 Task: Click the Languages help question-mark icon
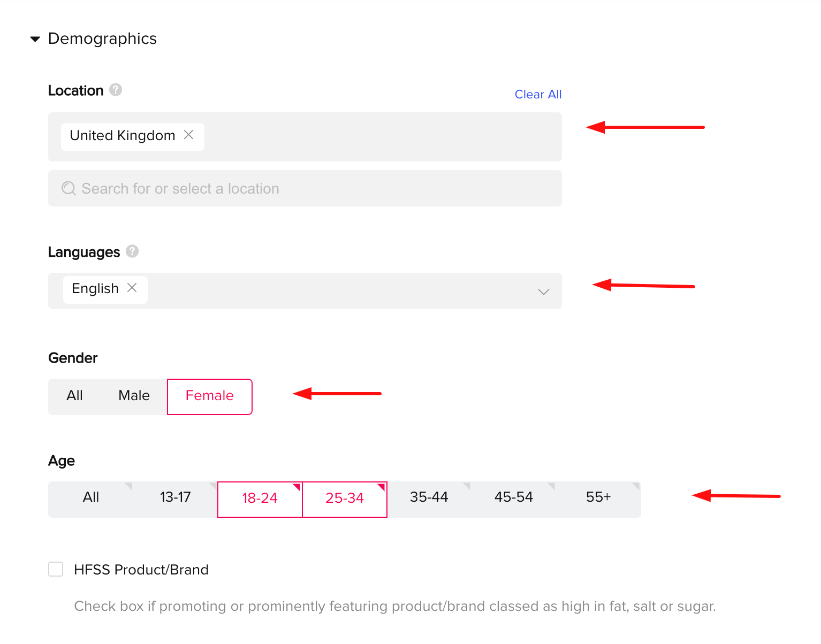tap(132, 251)
